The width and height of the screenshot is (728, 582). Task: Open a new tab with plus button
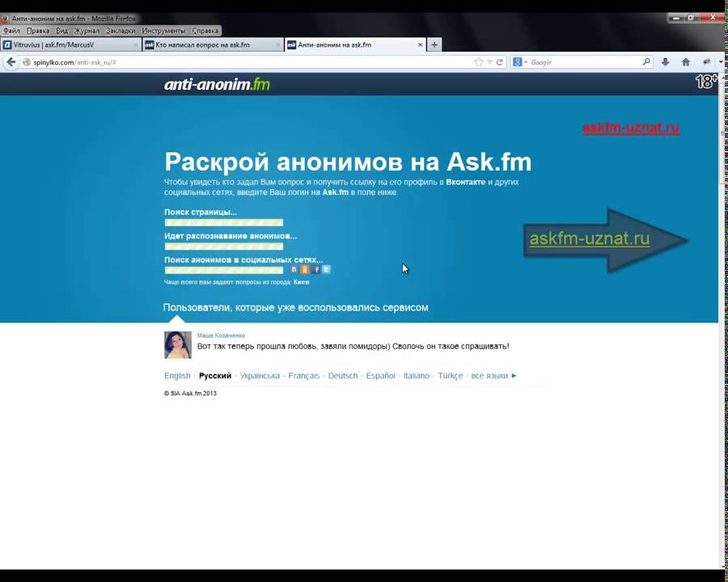click(x=434, y=45)
